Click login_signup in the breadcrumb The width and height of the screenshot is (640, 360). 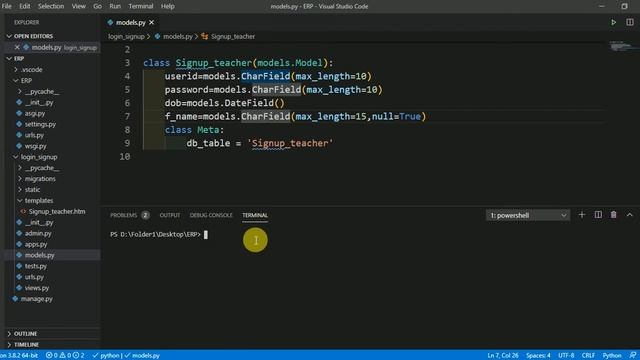[x=126, y=36]
